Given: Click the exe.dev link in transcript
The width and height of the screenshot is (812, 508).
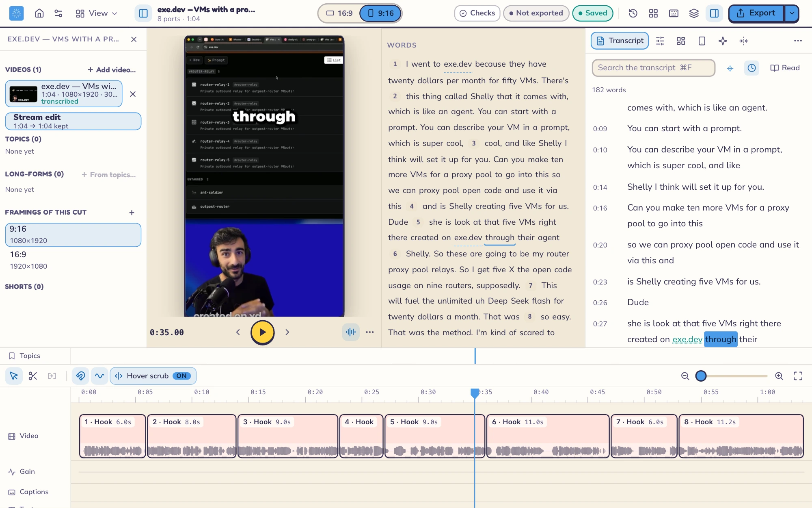Looking at the screenshot, I should pyautogui.click(x=687, y=339).
